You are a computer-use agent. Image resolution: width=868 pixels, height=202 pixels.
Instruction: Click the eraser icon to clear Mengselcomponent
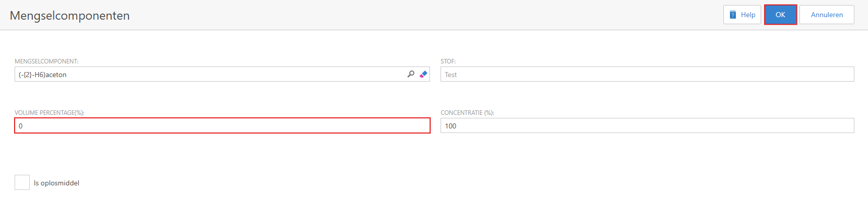(423, 74)
